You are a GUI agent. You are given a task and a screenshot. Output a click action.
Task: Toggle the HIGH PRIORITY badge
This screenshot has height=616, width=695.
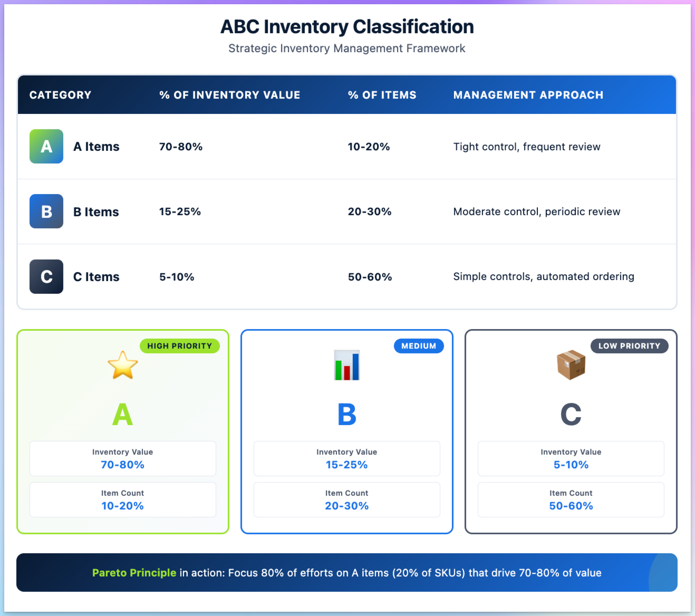(180, 346)
